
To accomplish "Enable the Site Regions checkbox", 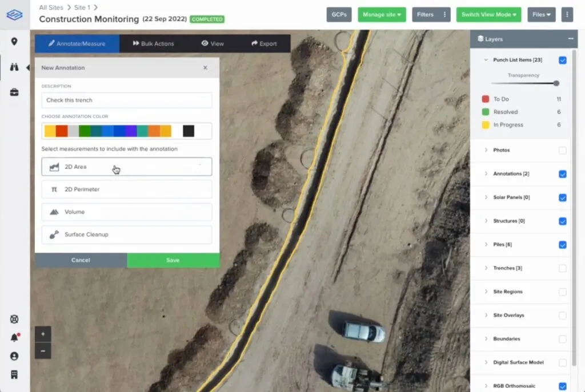I will (563, 292).
